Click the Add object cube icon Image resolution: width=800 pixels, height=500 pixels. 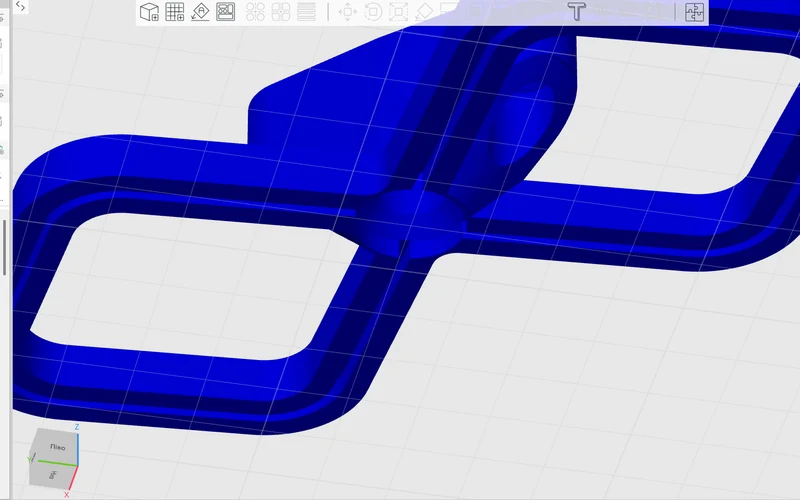click(149, 12)
